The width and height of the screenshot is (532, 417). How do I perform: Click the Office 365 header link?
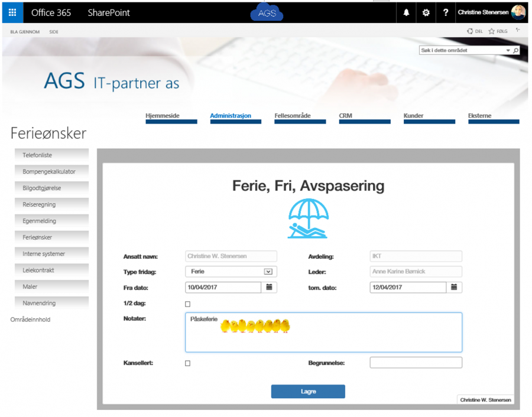pyautogui.click(x=51, y=12)
